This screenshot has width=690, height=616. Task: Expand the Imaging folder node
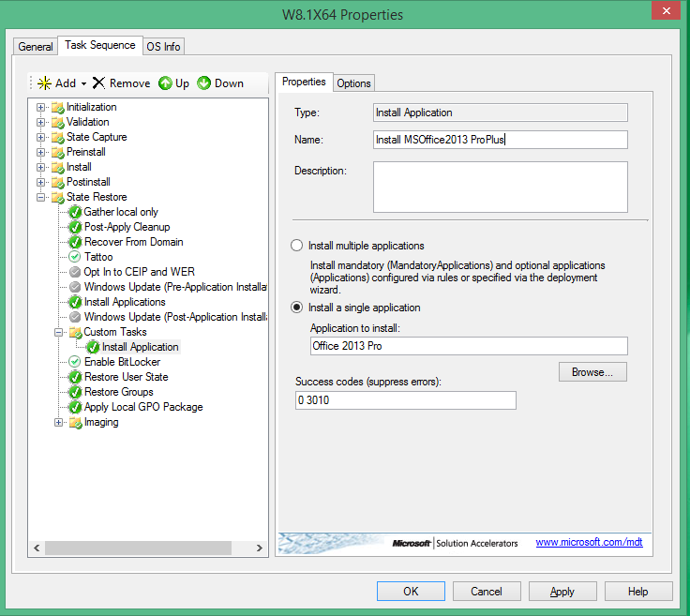tap(59, 422)
